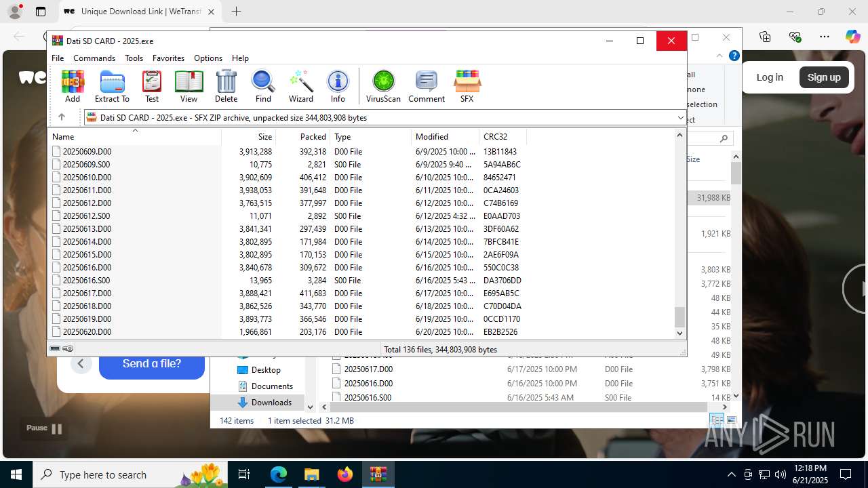The width and height of the screenshot is (868, 488).
Task: Close the WeTransfer browser tab
Action: (x=211, y=12)
